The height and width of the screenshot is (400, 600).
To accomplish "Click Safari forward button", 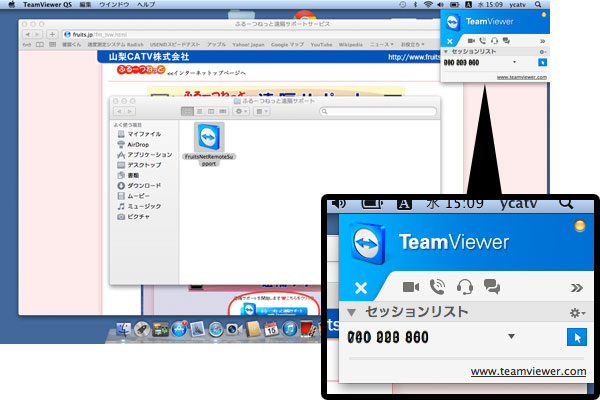I will pyautogui.click(x=37, y=34).
